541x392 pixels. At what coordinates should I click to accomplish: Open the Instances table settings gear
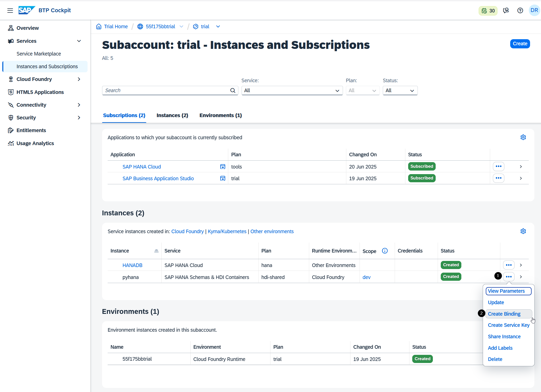(x=523, y=231)
